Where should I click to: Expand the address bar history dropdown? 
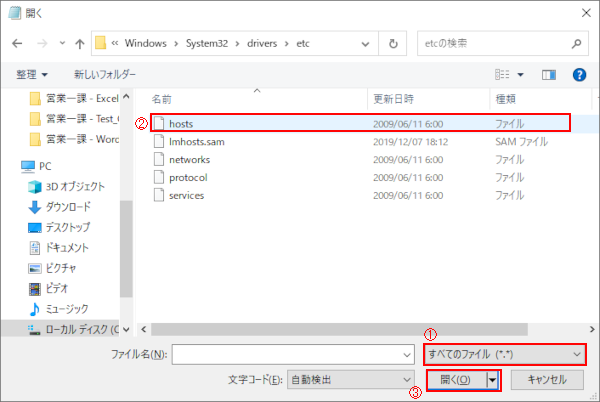coord(365,44)
